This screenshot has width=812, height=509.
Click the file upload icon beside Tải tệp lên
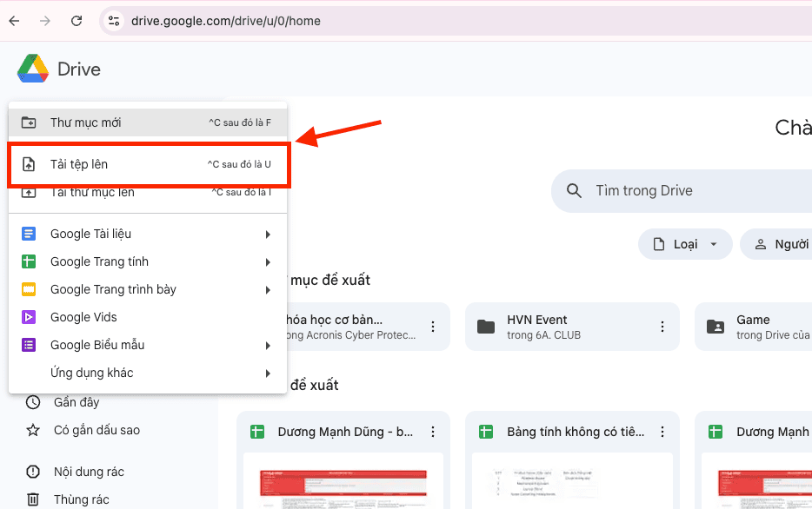[x=29, y=164]
